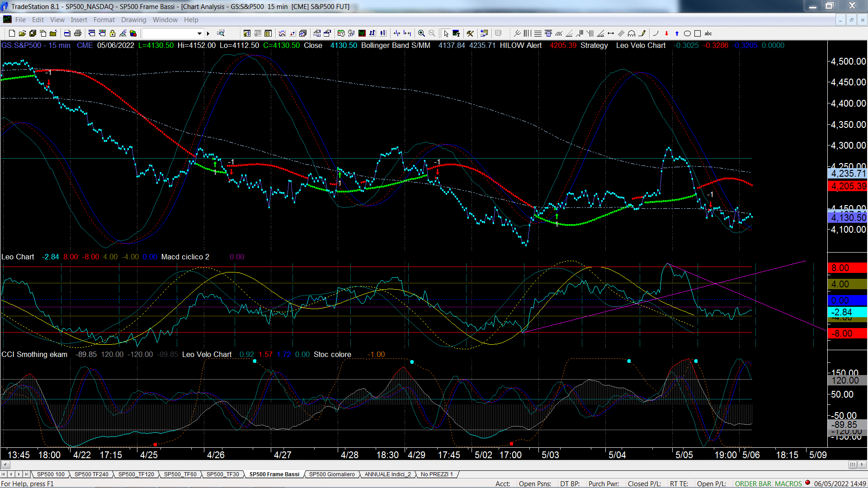Click the MACROS status bar button

[x=788, y=483]
